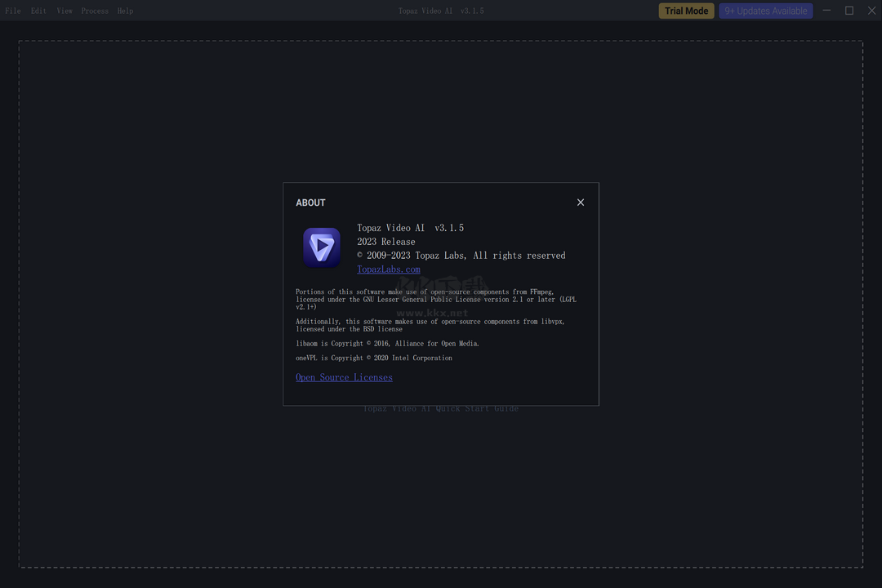Open the Help menu
Viewport: 882px width, 588px height.
[x=126, y=11]
